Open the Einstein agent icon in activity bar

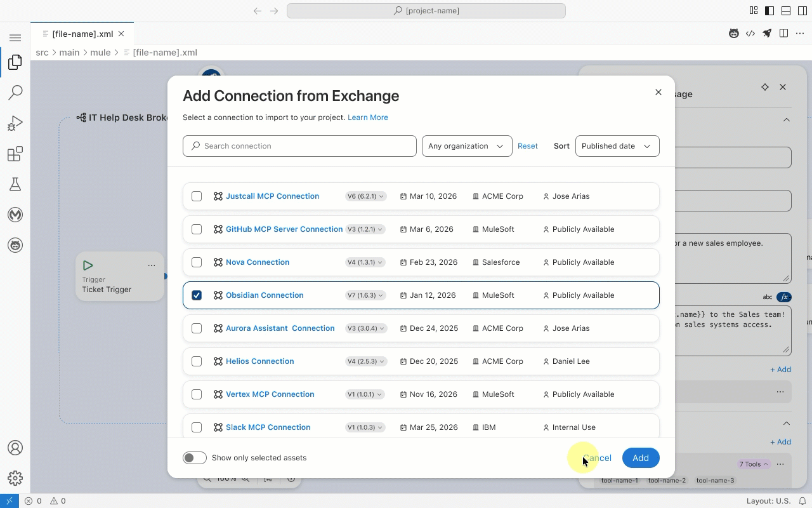pos(15,245)
